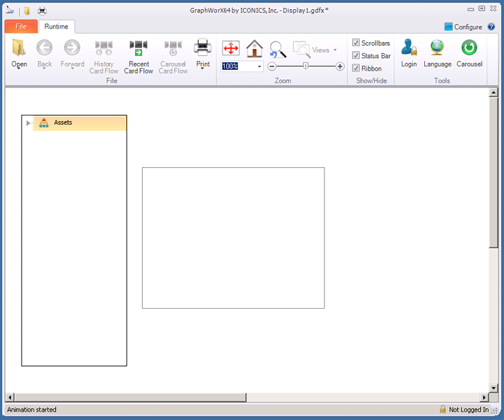The height and width of the screenshot is (420, 504).
Task: Start the Carousel tool
Action: 469,49
